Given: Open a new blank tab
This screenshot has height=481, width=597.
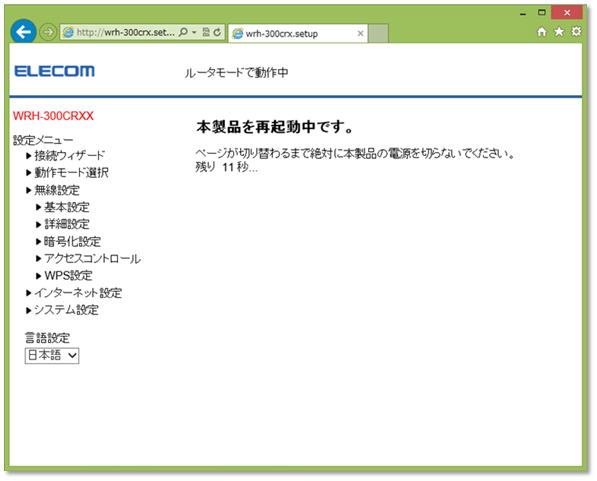Looking at the screenshot, I should click(378, 34).
